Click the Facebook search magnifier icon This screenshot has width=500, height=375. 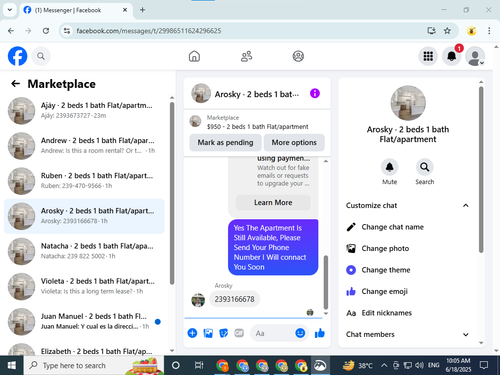41,56
